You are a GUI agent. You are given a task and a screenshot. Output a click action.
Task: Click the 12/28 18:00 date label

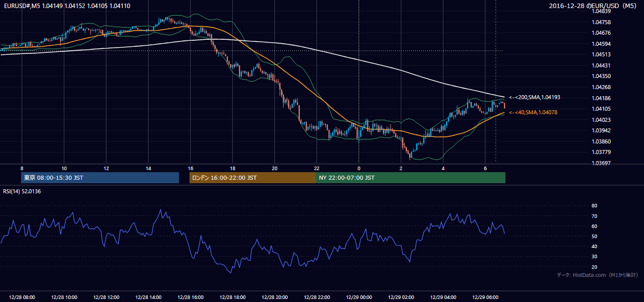pyautogui.click(x=232, y=297)
